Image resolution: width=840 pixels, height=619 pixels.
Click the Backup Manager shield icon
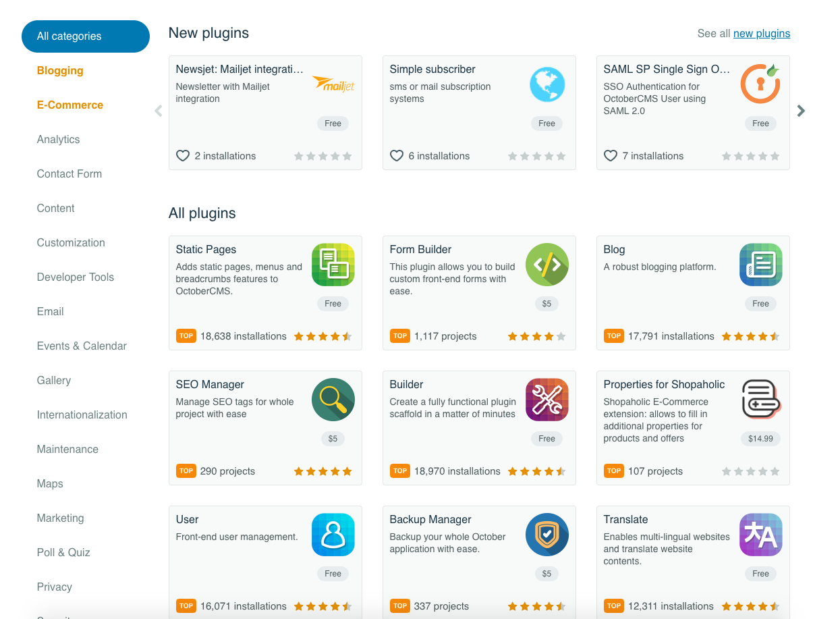click(x=547, y=535)
